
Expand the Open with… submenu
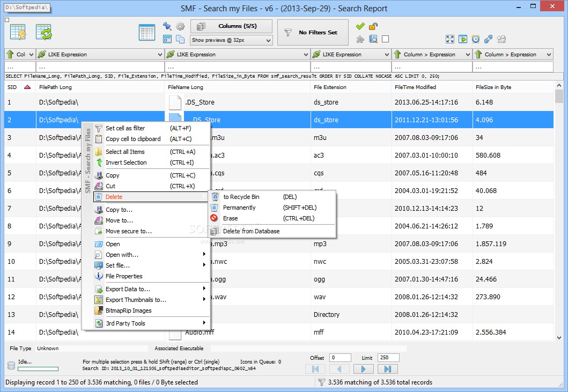coord(151,255)
